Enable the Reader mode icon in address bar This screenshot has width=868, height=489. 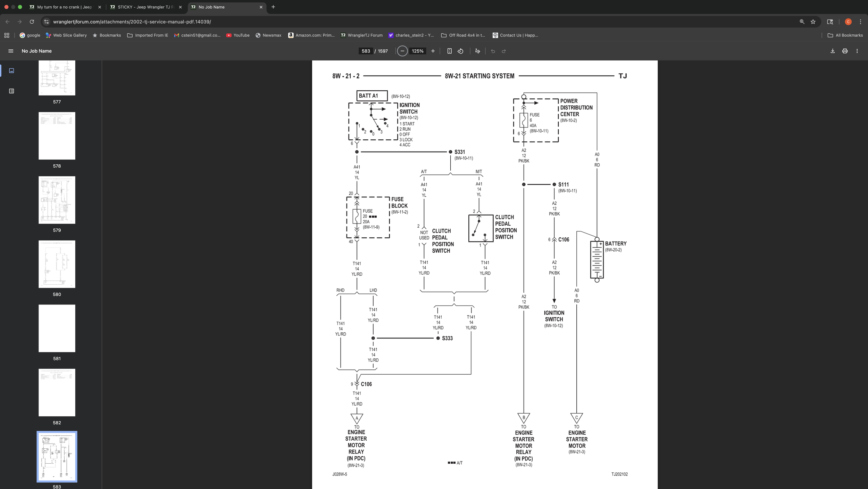pyautogui.click(x=830, y=22)
